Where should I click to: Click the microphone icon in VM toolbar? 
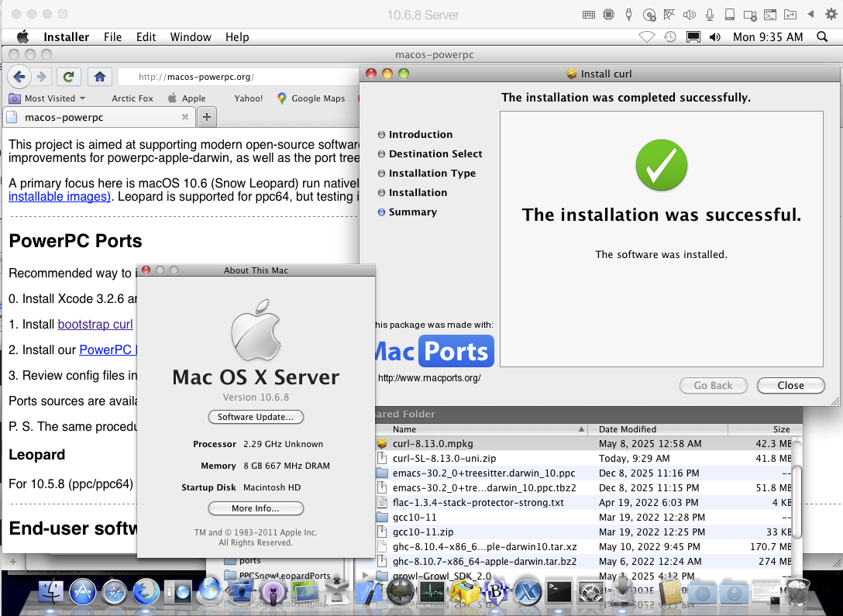710,15
